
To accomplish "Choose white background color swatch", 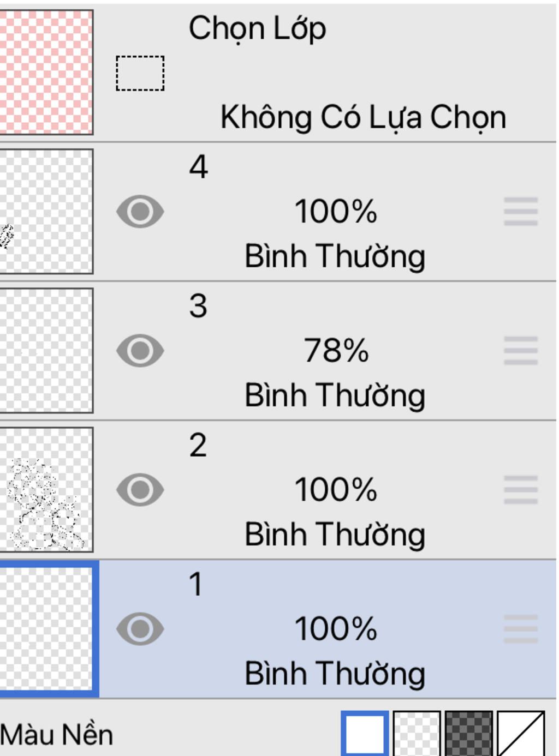I will [x=365, y=733].
